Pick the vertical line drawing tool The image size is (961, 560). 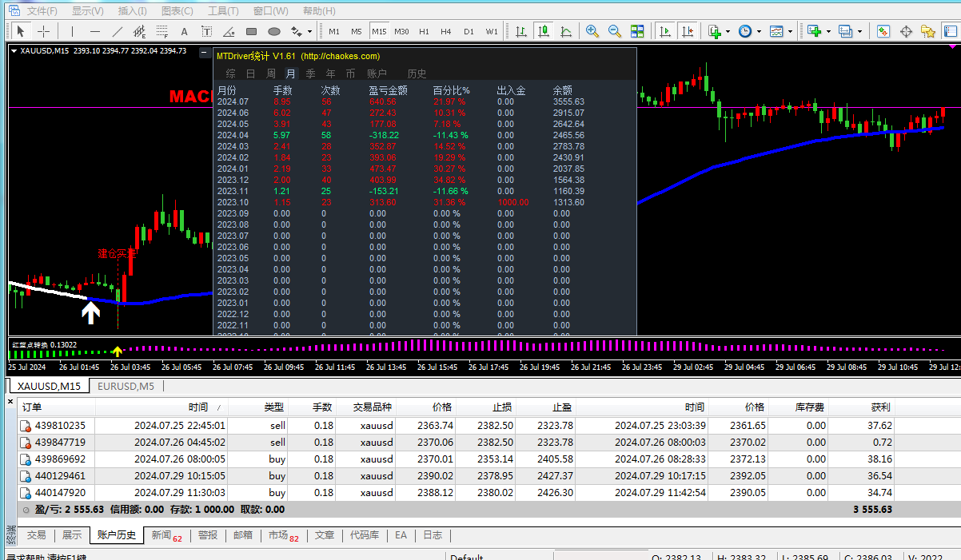coord(73,31)
